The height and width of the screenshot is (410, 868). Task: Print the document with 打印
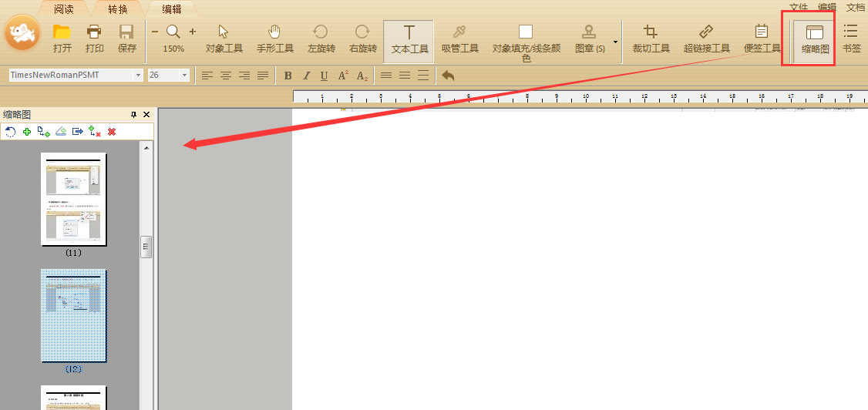tap(95, 39)
